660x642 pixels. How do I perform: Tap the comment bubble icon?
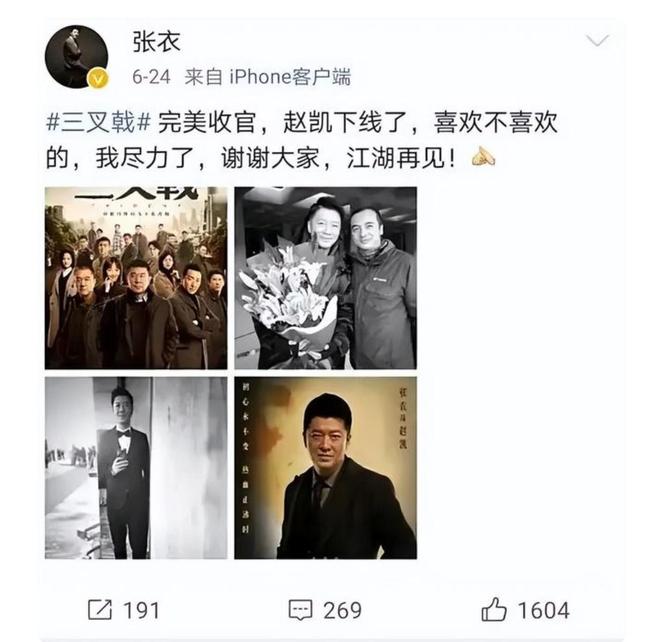tap(300, 610)
